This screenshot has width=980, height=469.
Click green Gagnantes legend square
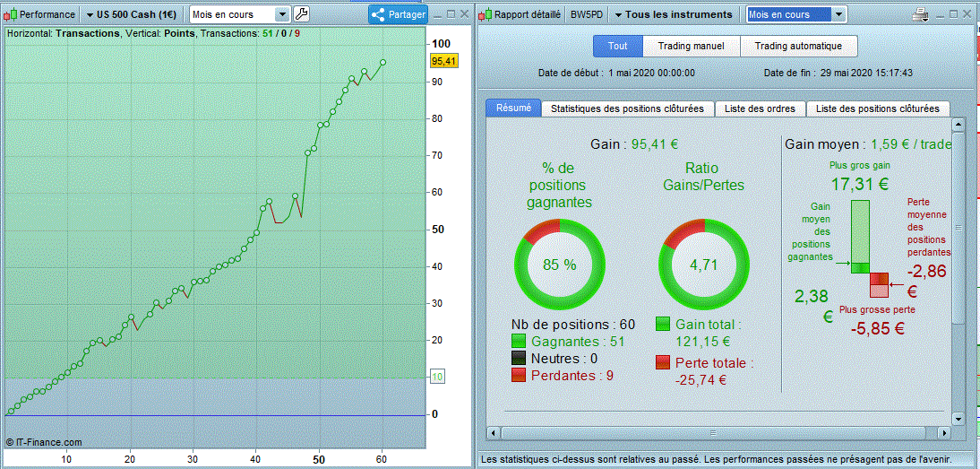click(x=519, y=341)
